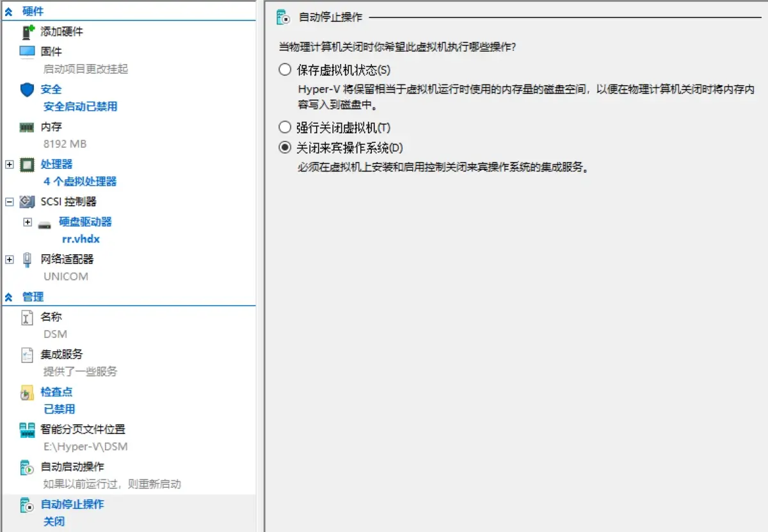768x532 pixels.
Task: Choose Turn off virtual machine (强行关闭虚拟机) option
Action: click(x=285, y=127)
